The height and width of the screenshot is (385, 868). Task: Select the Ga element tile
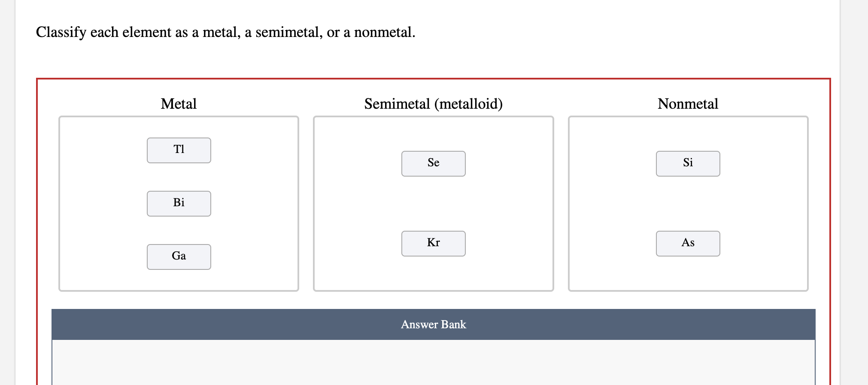click(x=179, y=256)
